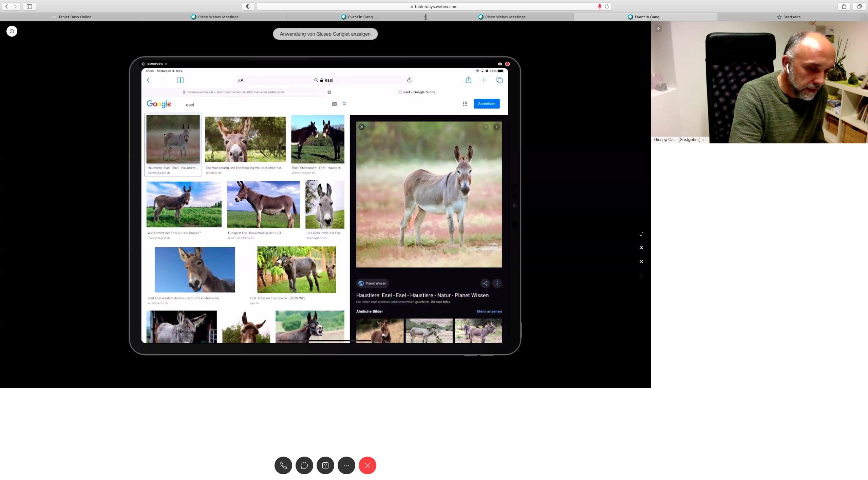Viewport: 868px width, 480px height.
Task: Zoom out of shared content
Action: click(x=641, y=262)
